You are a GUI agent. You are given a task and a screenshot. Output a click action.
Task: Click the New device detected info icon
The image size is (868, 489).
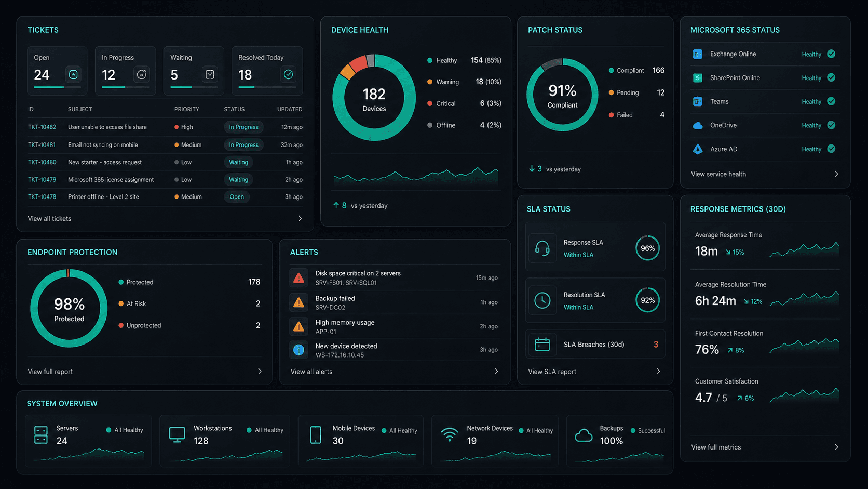(299, 350)
